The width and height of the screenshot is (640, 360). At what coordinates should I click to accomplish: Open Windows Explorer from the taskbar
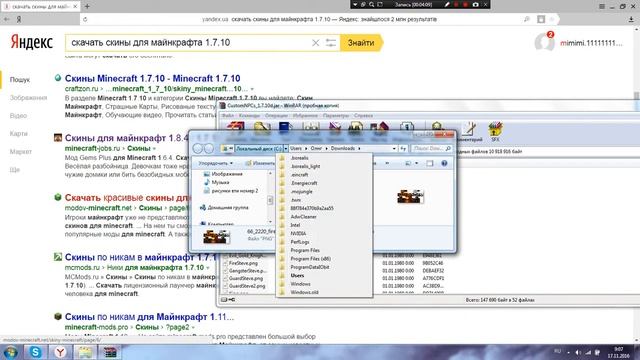pos(85,352)
